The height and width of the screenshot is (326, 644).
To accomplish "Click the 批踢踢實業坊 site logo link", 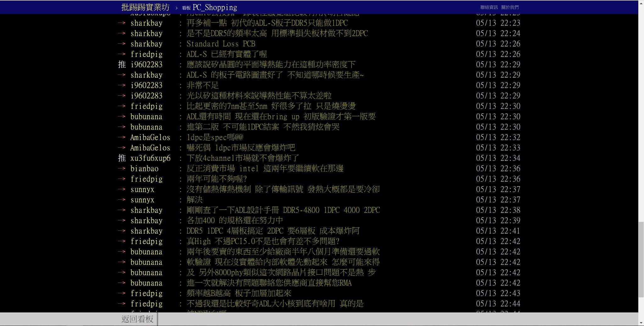I will tap(145, 7).
